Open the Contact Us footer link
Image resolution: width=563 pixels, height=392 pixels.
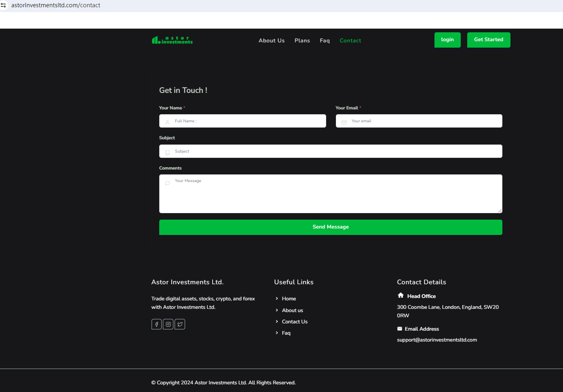tap(294, 322)
